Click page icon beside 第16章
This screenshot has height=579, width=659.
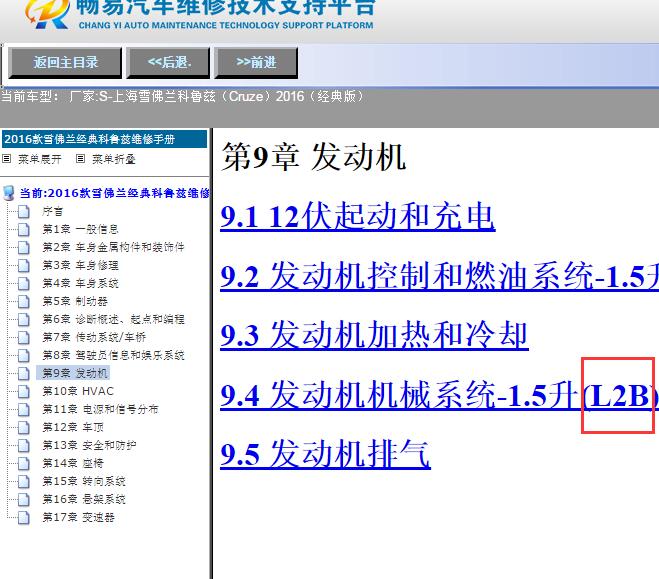point(24,499)
